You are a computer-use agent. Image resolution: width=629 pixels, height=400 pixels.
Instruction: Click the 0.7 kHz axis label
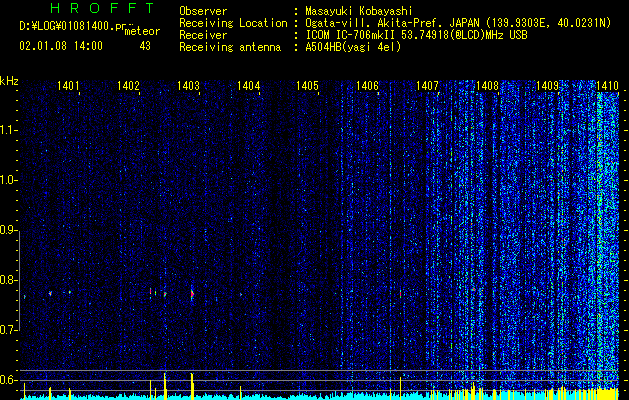click(8, 330)
